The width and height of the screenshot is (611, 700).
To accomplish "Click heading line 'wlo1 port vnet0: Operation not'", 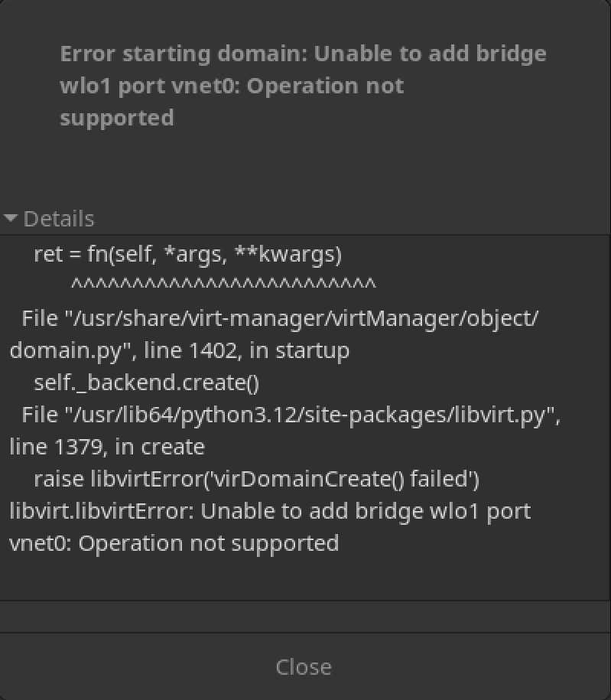I will [232, 86].
